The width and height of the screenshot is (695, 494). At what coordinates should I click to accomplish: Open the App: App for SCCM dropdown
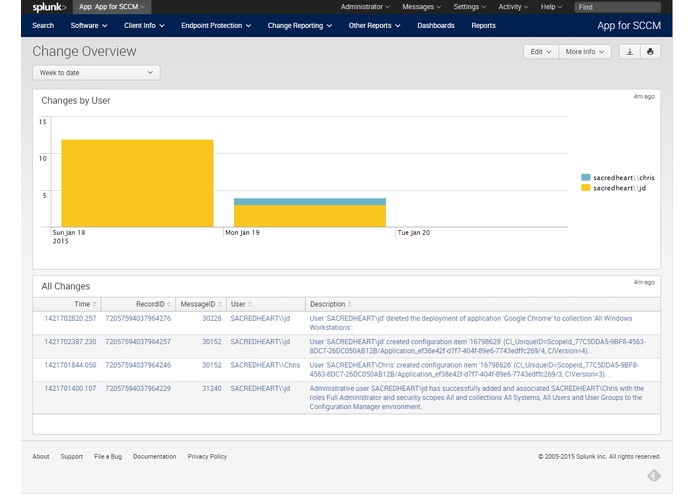(x=112, y=7)
